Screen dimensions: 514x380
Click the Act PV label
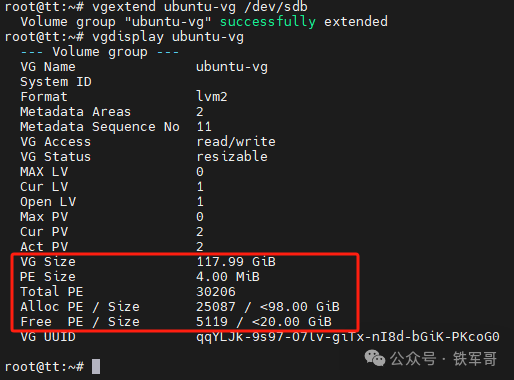pyautogui.click(x=44, y=247)
